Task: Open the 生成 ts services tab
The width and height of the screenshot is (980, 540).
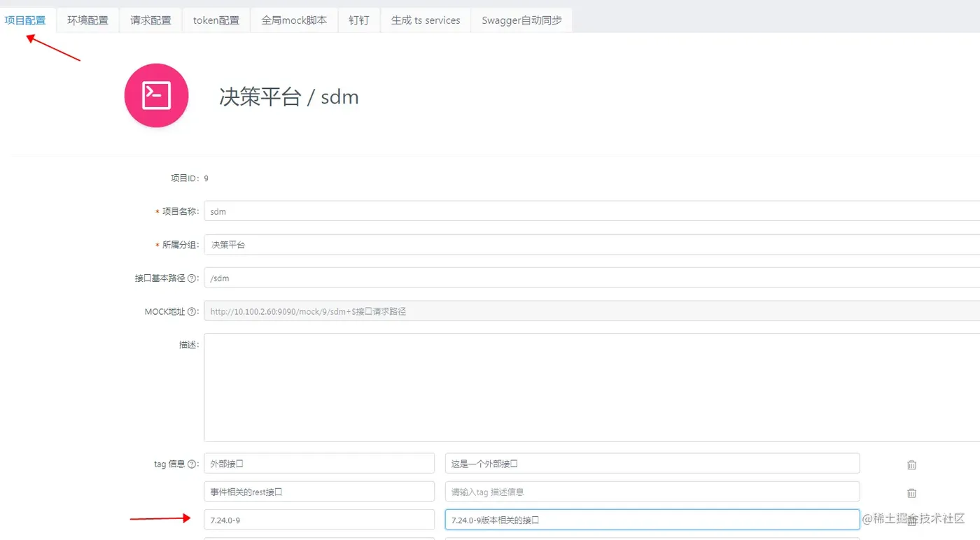Action: (426, 20)
